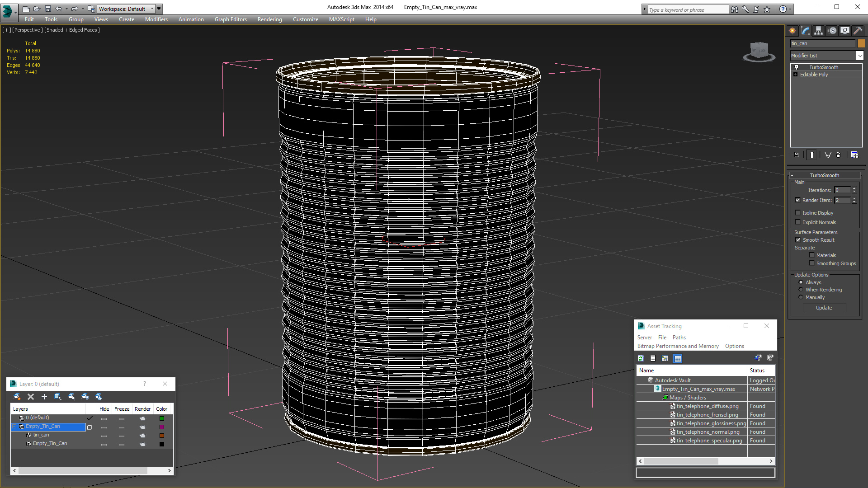Open the Utilities hammer panel tab
The image size is (868, 488).
857,31
